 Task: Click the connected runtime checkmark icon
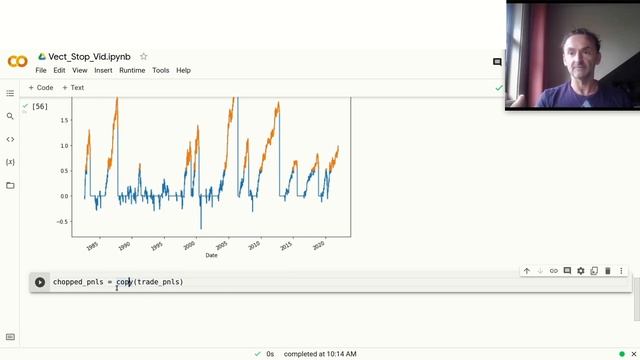point(499,88)
